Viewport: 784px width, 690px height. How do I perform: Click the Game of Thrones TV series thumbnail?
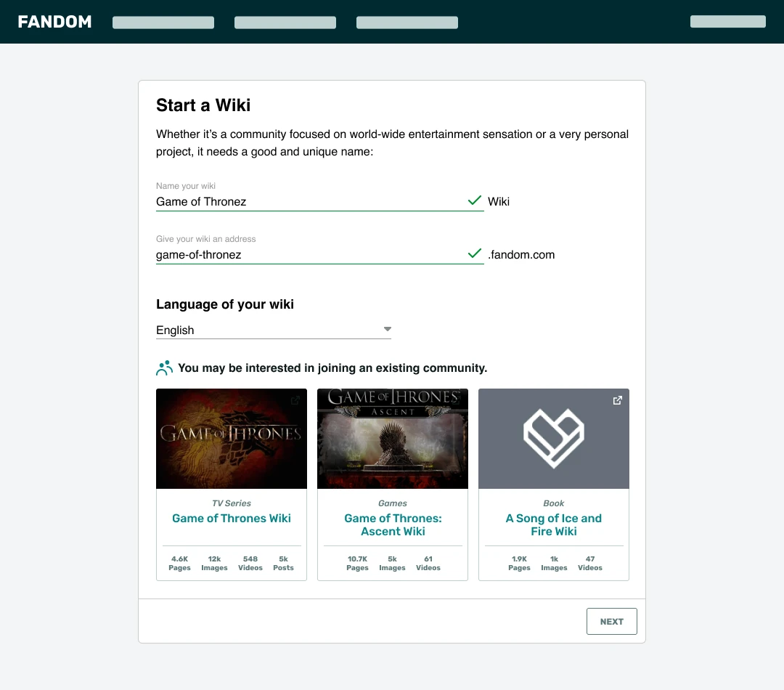232,439
